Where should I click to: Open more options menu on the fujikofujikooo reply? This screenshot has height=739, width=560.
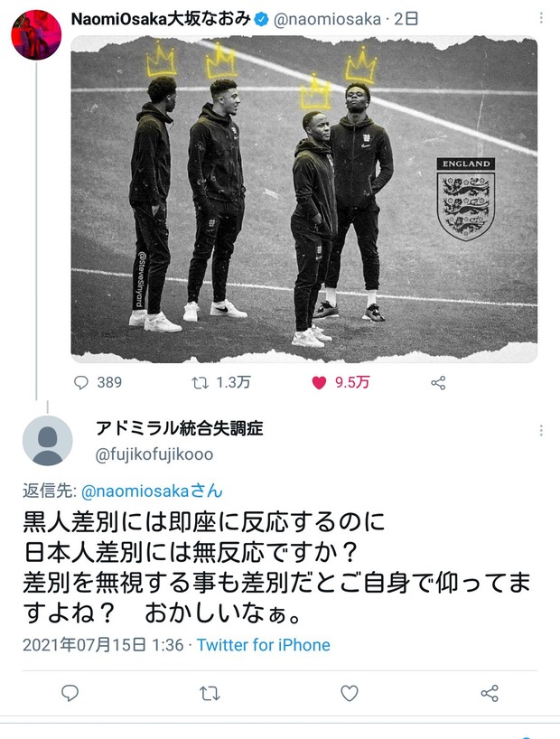(541, 430)
